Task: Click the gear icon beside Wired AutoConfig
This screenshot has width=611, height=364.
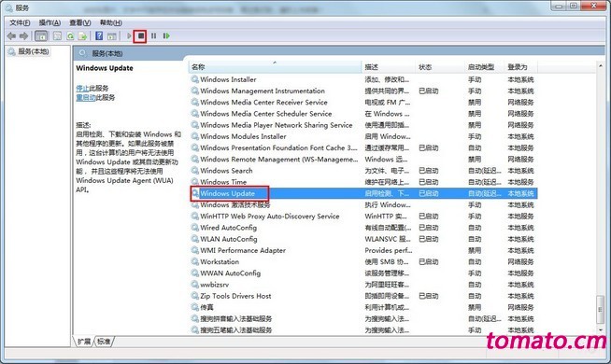Action: (x=194, y=228)
